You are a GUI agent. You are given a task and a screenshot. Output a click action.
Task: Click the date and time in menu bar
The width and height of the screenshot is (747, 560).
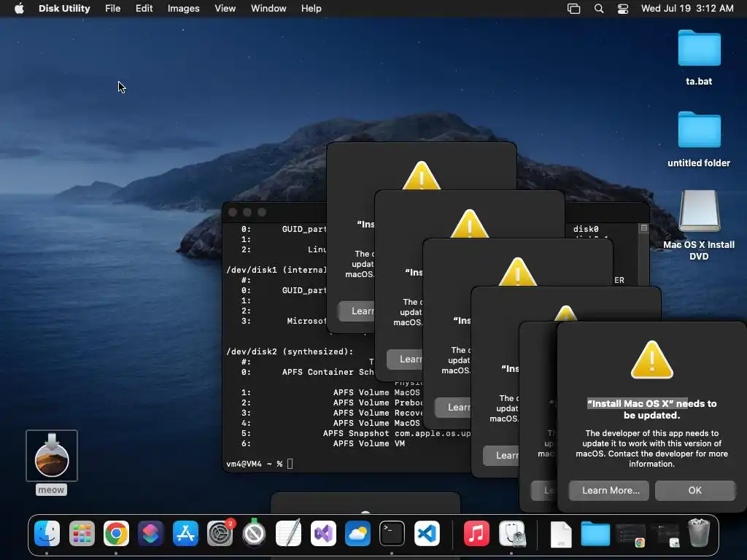point(687,9)
